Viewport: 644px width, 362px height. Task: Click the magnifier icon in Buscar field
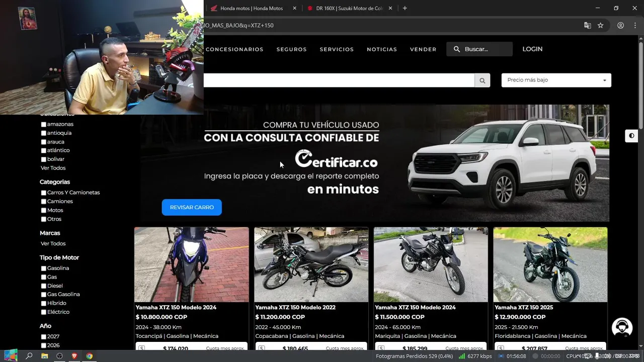tap(457, 49)
